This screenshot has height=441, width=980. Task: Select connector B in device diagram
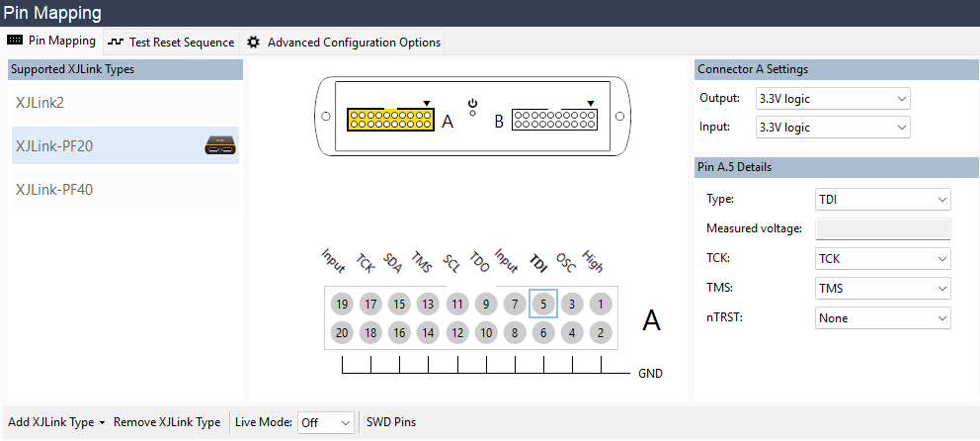click(x=554, y=120)
